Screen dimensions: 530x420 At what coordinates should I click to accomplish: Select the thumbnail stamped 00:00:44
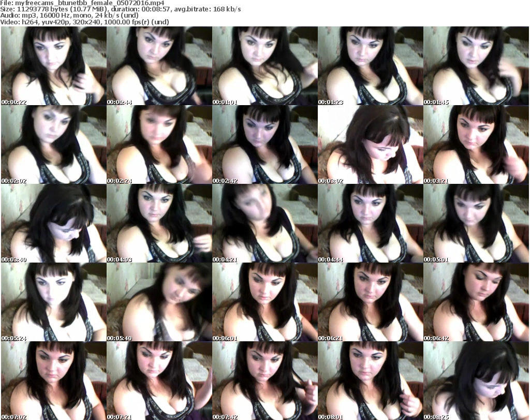click(159, 66)
